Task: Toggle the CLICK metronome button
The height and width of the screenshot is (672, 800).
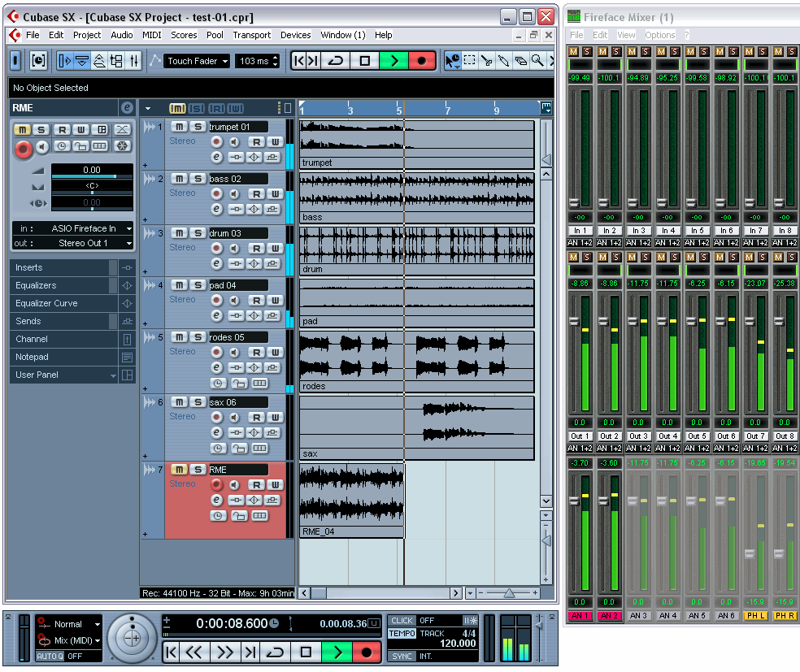Action: [402, 621]
